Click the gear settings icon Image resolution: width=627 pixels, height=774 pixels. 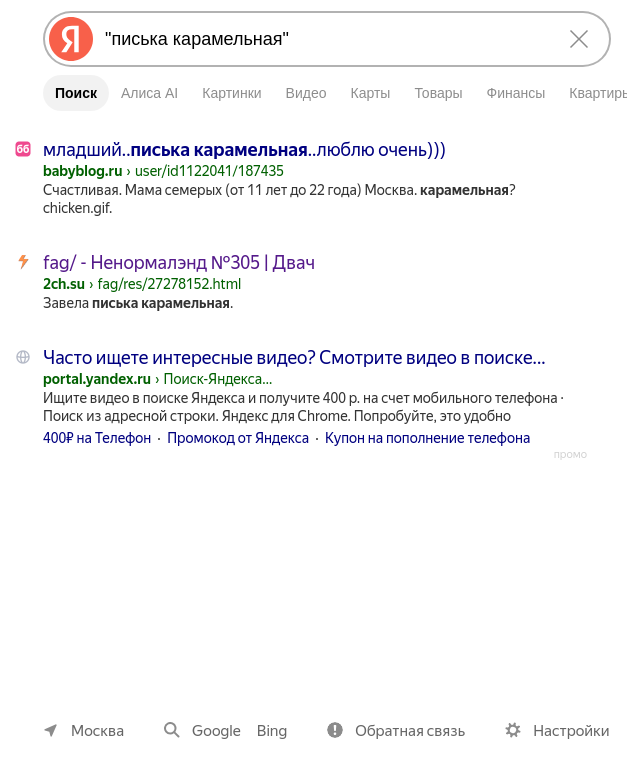(513, 730)
